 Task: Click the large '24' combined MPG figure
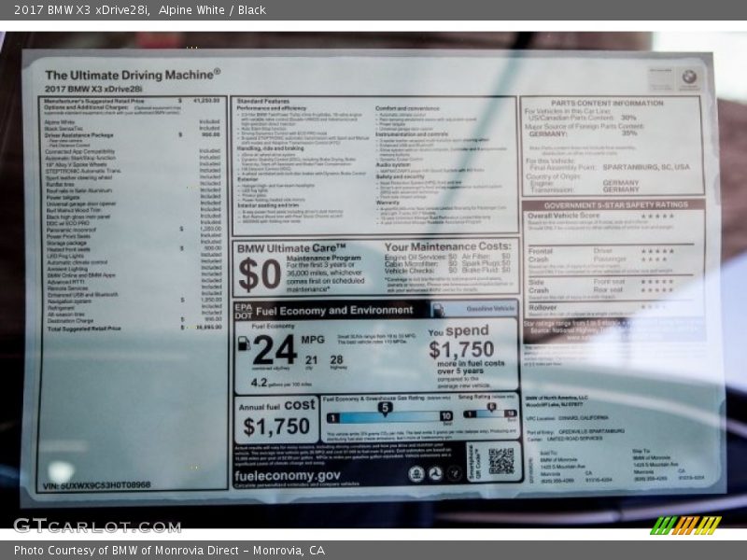point(275,349)
